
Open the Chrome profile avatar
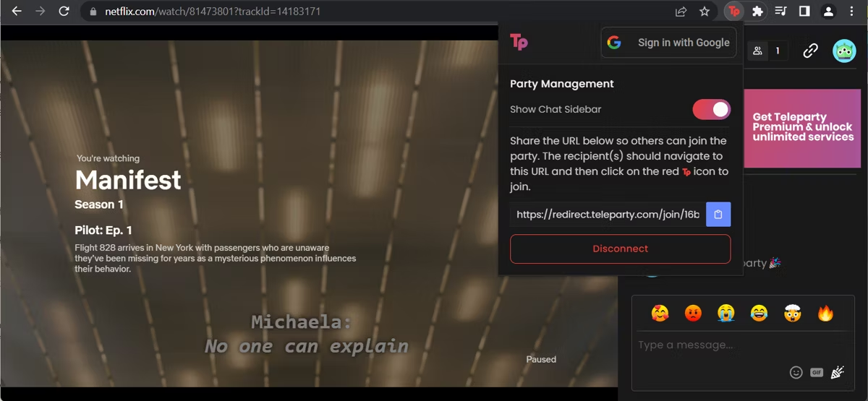(829, 12)
